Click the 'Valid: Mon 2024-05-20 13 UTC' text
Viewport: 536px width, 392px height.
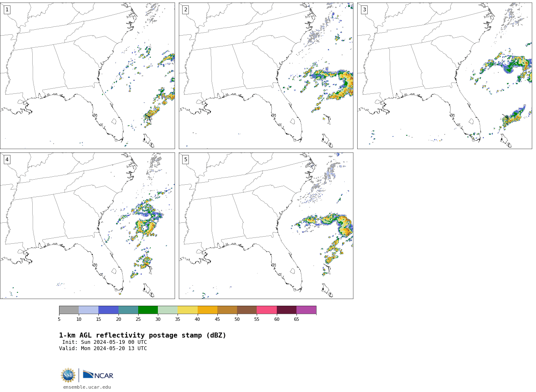(103, 348)
